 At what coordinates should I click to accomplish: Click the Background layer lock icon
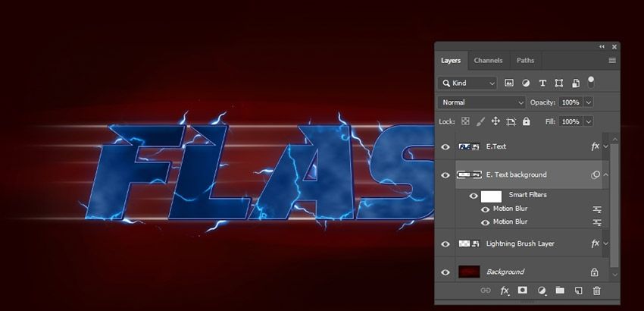pos(594,272)
